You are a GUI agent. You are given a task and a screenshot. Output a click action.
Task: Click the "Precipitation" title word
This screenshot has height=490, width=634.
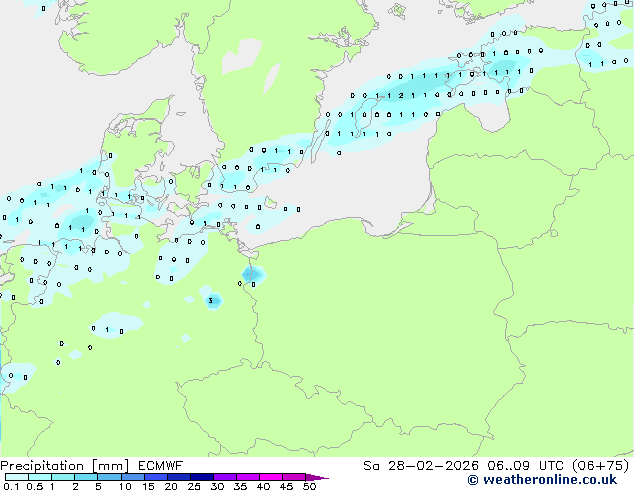click(42, 466)
